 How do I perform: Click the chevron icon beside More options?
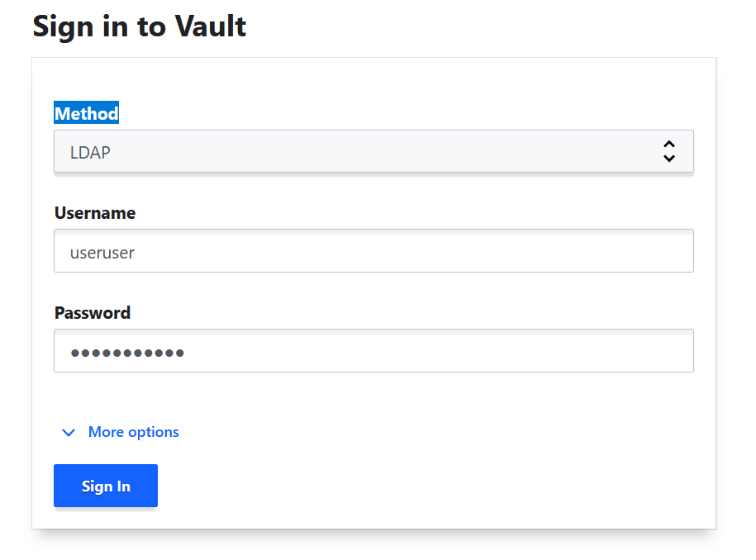click(x=69, y=433)
